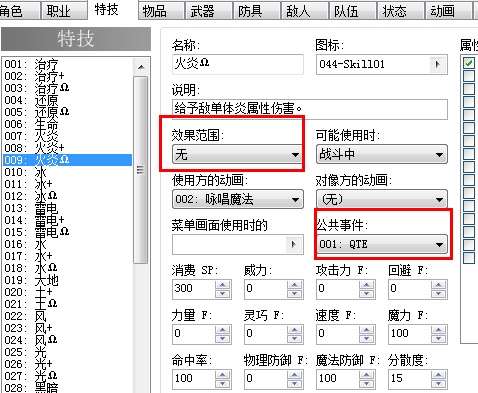Open the 动画 tab
The width and height of the screenshot is (478, 393).
click(x=448, y=11)
